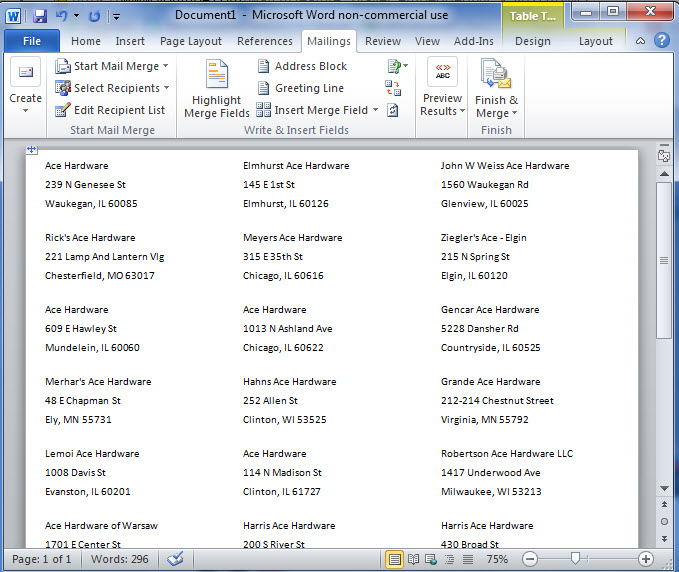Click the table move handle above the labels
Screen dimensions: 679x572
pyautogui.click(x=32, y=150)
